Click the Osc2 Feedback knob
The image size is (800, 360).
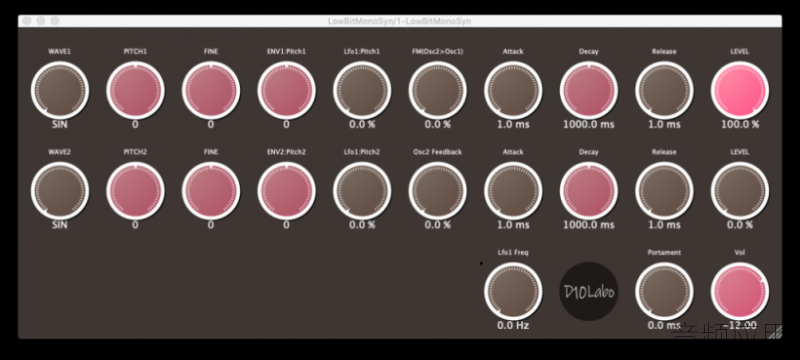click(x=437, y=190)
